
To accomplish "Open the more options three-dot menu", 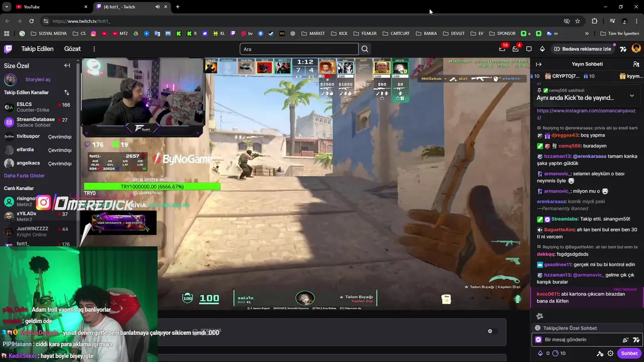I will [94, 49].
